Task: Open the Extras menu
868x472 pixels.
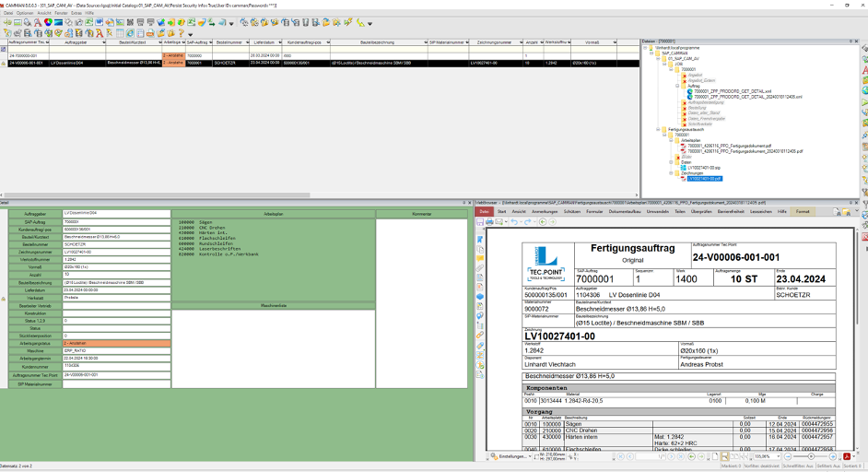Action: [x=76, y=13]
